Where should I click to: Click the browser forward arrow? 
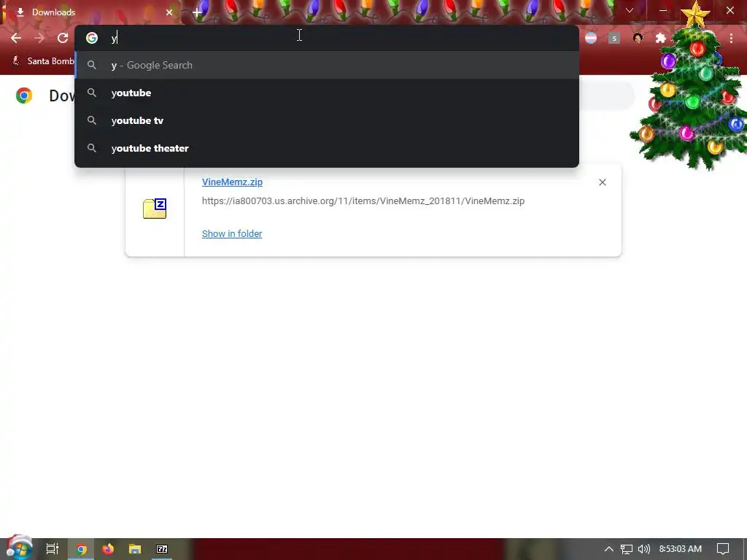click(x=39, y=38)
